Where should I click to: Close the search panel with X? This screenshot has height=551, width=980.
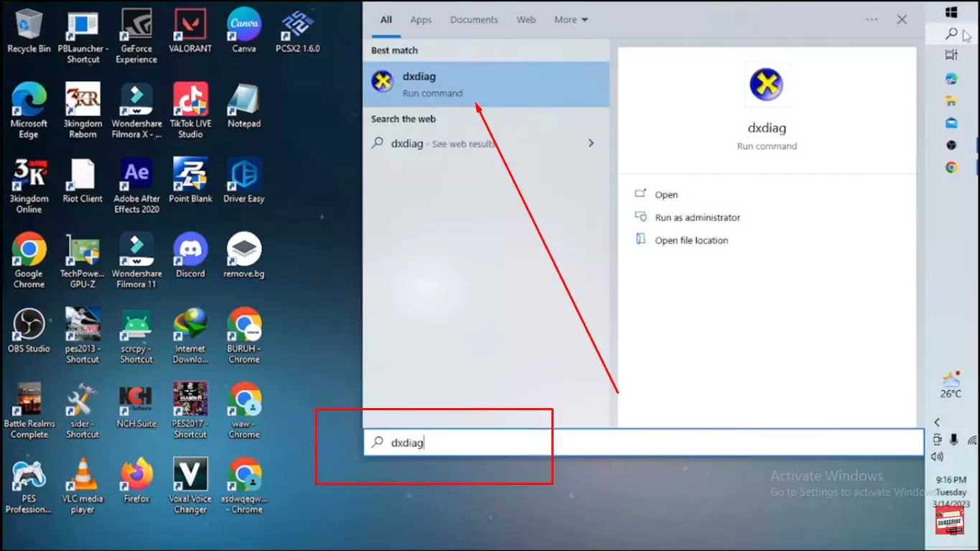902,20
